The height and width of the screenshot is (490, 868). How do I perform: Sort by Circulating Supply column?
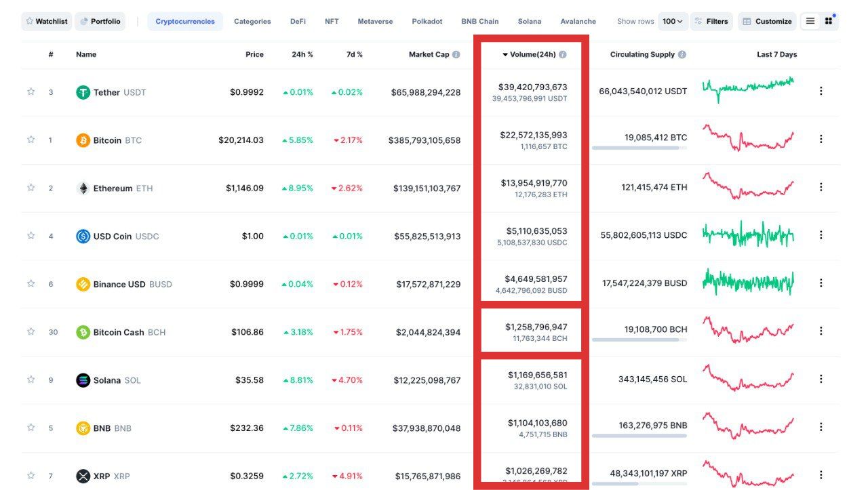coord(642,54)
